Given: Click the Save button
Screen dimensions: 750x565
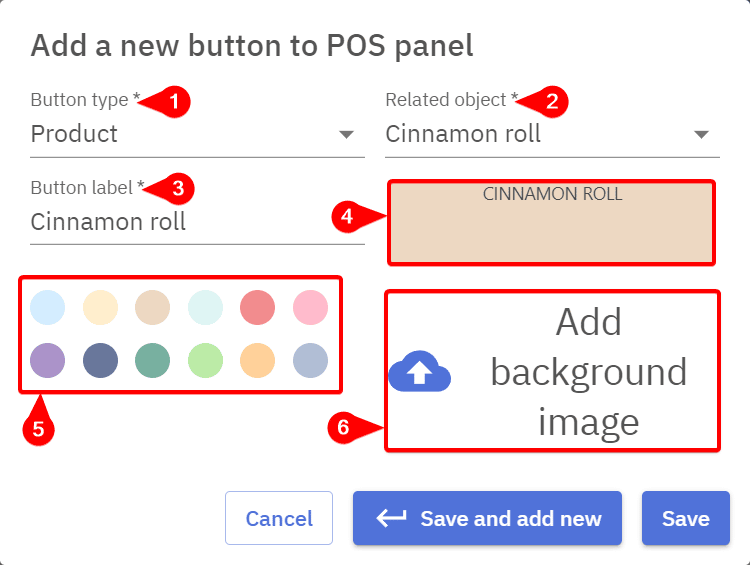Looking at the screenshot, I should (685, 518).
